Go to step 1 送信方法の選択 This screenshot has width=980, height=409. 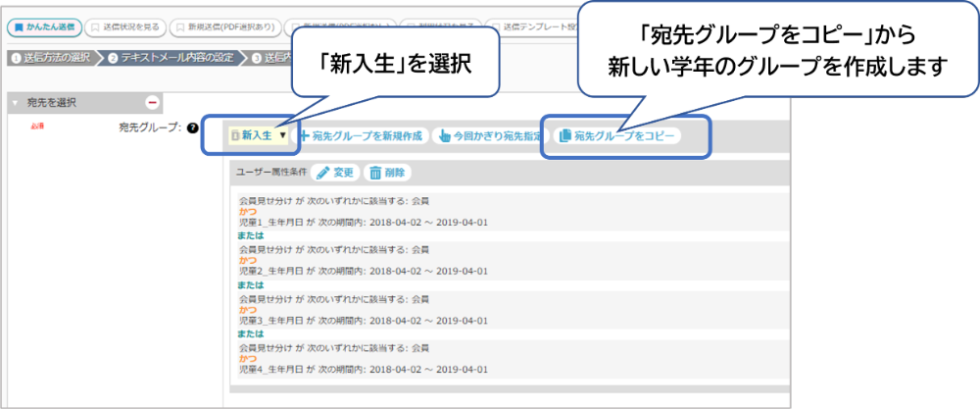[51, 57]
